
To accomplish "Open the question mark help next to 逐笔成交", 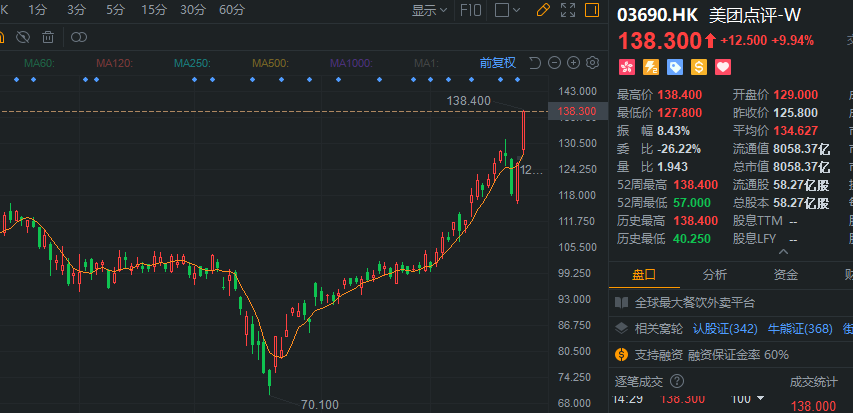I will pyautogui.click(x=677, y=381).
